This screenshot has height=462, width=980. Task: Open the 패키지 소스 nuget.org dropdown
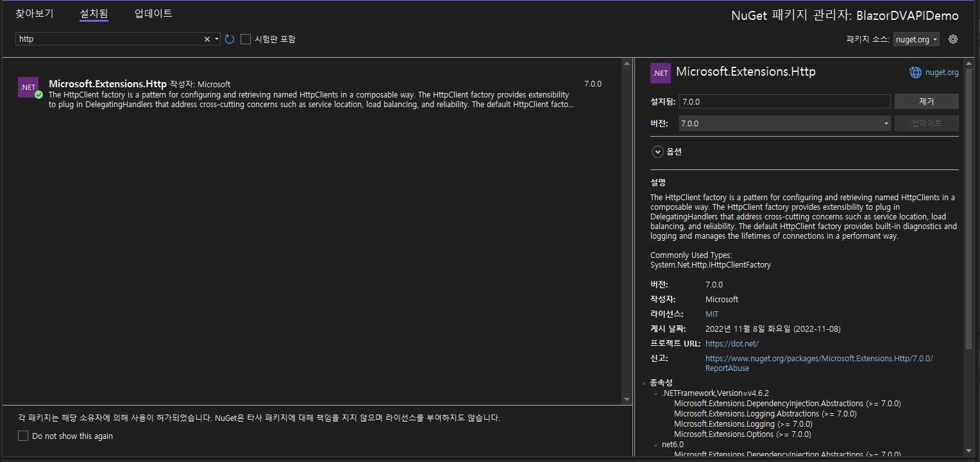click(917, 40)
